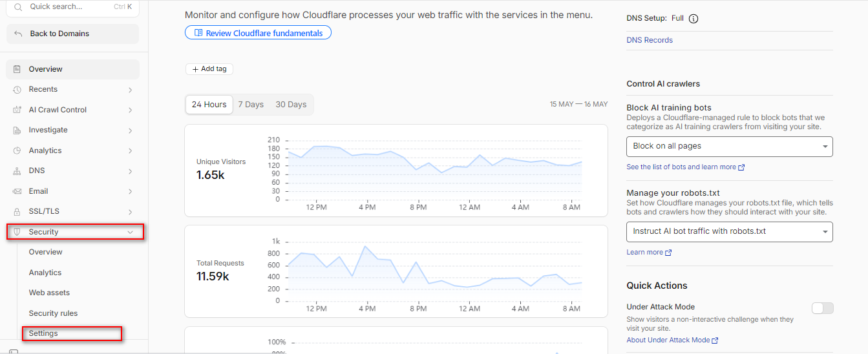Click the Total Requests 11.59k value

click(x=213, y=276)
